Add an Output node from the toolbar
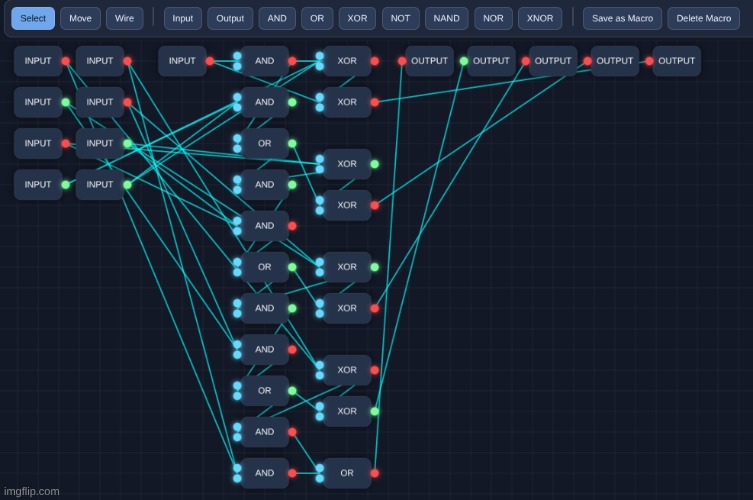The height and width of the screenshot is (500, 753). point(230,18)
